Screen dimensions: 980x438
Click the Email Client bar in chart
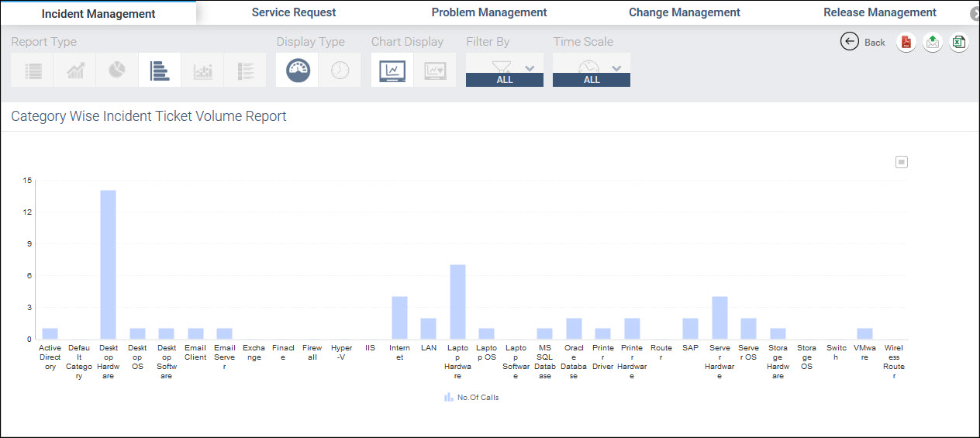195,333
